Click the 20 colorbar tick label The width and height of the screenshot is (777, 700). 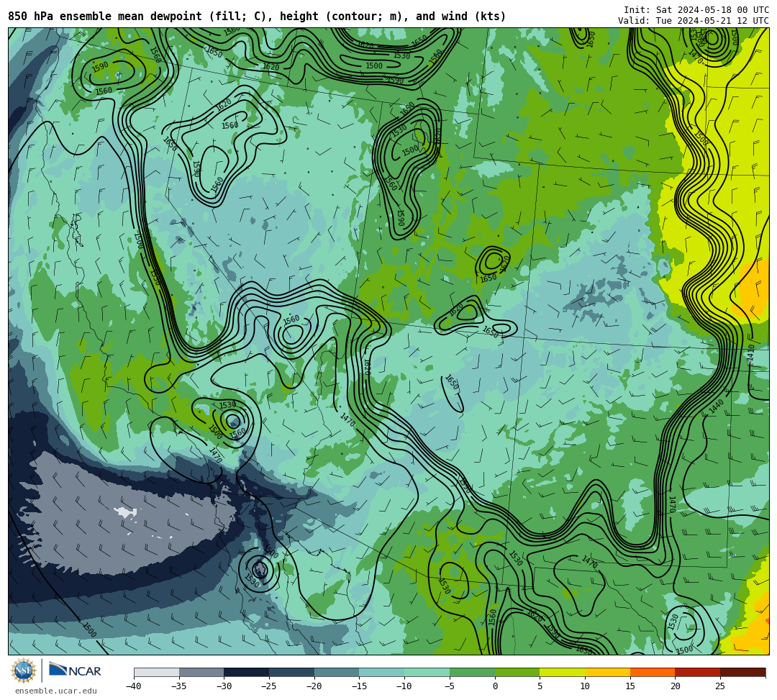click(x=675, y=686)
